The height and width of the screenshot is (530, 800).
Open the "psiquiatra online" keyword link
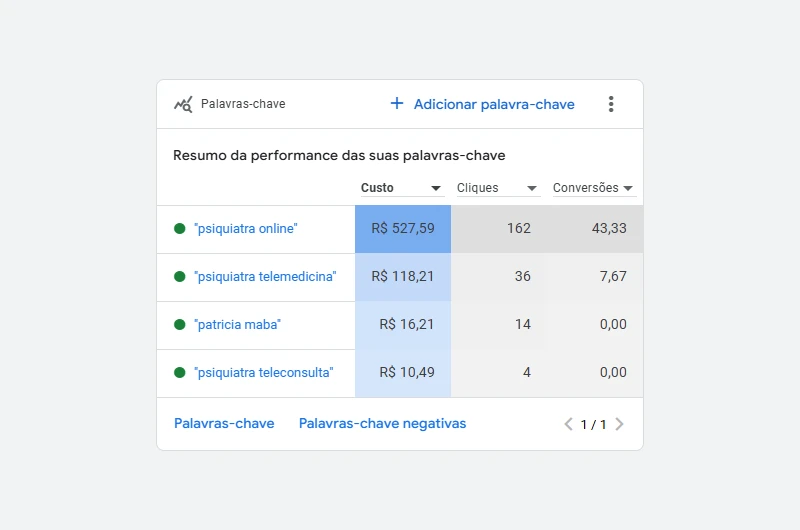pos(245,229)
